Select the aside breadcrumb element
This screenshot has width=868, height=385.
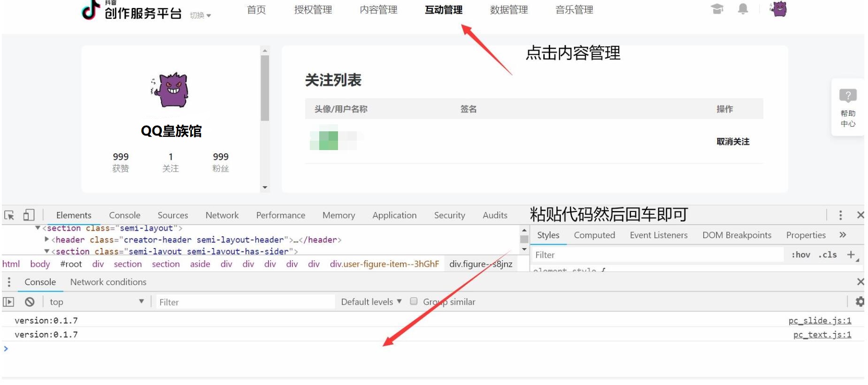[x=200, y=264]
